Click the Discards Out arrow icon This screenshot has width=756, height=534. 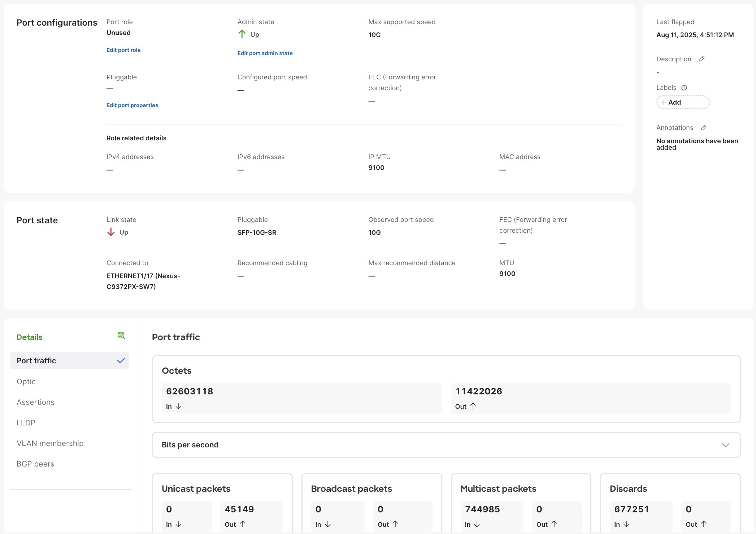click(x=704, y=524)
